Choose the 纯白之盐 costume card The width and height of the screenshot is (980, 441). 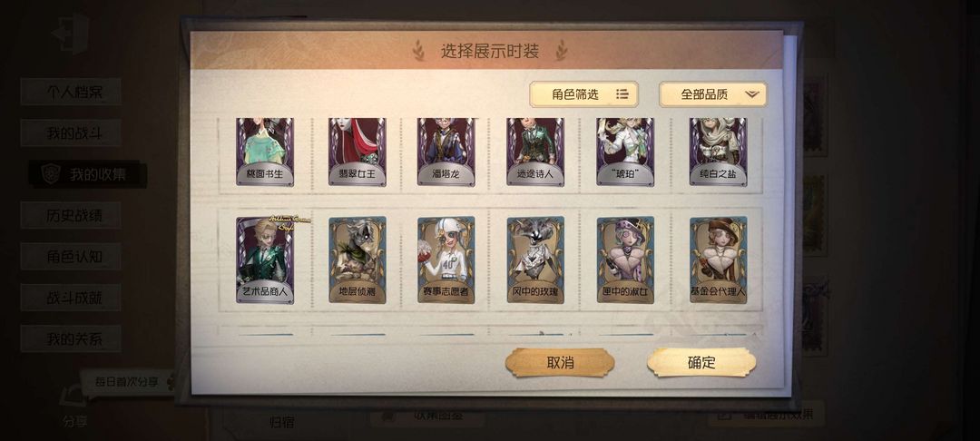coord(718,152)
